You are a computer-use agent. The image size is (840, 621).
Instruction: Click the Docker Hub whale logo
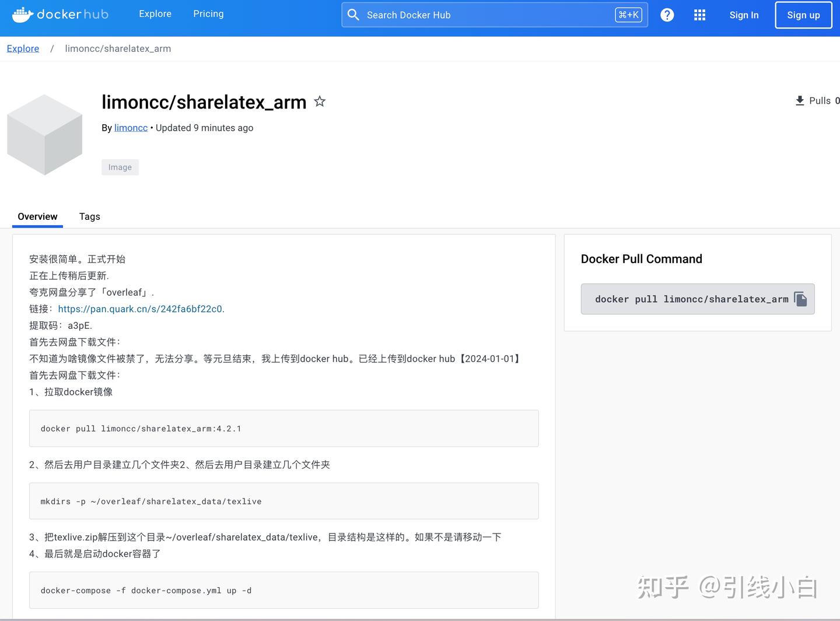point(60,15)
